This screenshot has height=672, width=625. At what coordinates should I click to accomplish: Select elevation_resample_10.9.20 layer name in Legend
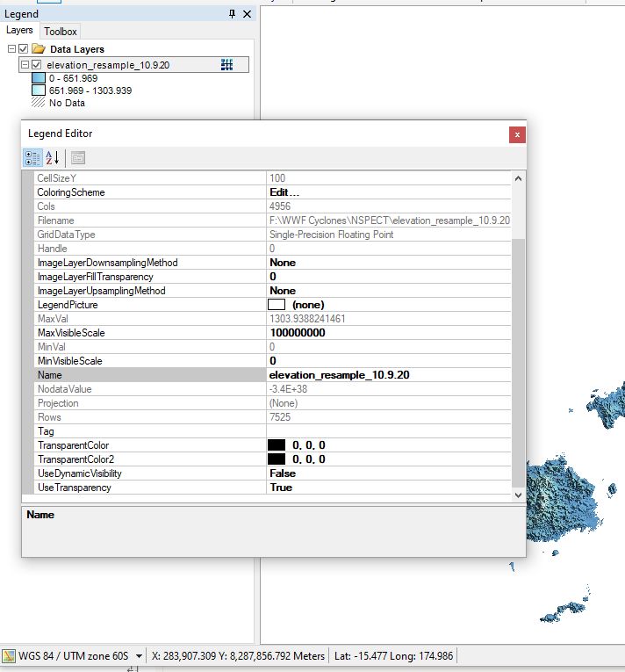coord(108,65)
